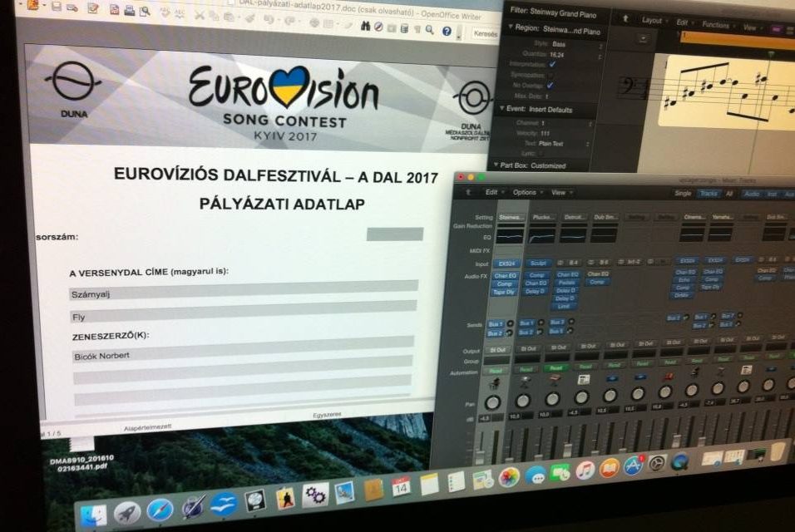Open iTunes music icon in Dock
Screen dimensions: 795x532
(585, 470)
